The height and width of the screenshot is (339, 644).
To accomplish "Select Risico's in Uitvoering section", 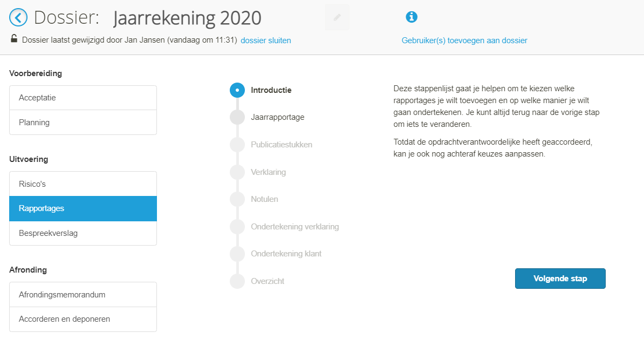I will 83,184.
